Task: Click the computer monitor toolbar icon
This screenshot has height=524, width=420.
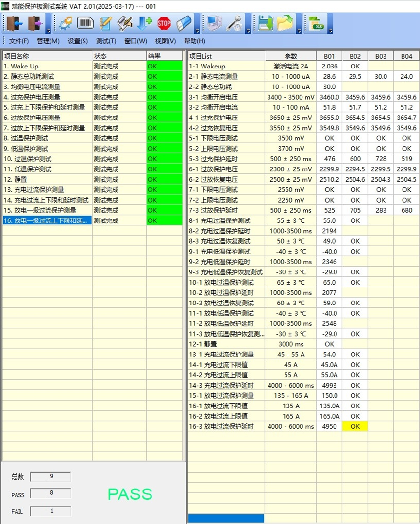Action: [215, 23]
